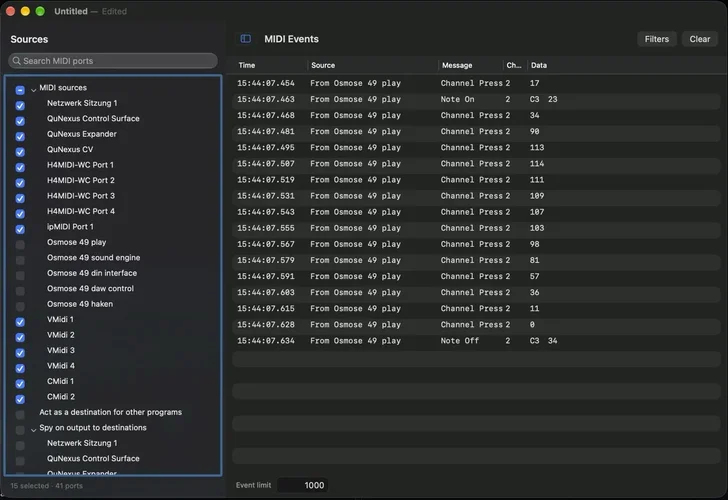Uncheck QuNexus Expander source
The height and width of the screenshot is (500, 728).
pos(20,136)
